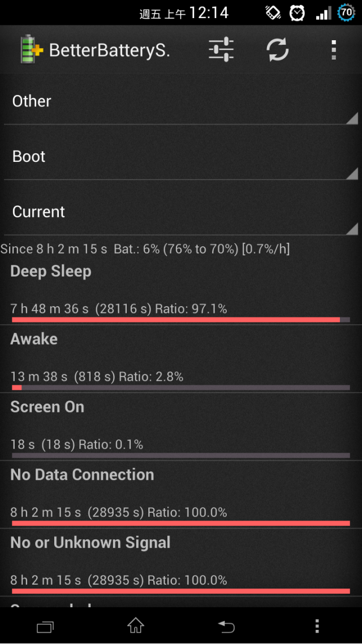Expand the Boot reference dropdown
The width and height of the screenshot is (362, 644).
click(x=181, y=157)
